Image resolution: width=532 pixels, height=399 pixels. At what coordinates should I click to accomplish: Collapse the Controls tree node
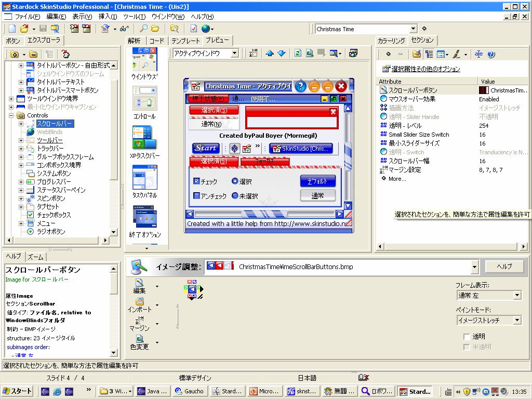coord(11,115)
